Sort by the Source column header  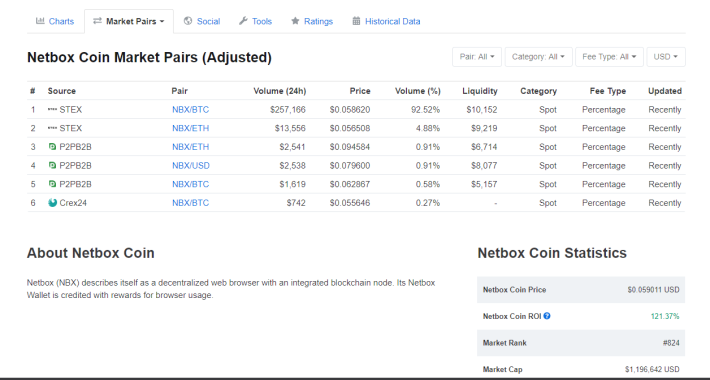point(62,91)
